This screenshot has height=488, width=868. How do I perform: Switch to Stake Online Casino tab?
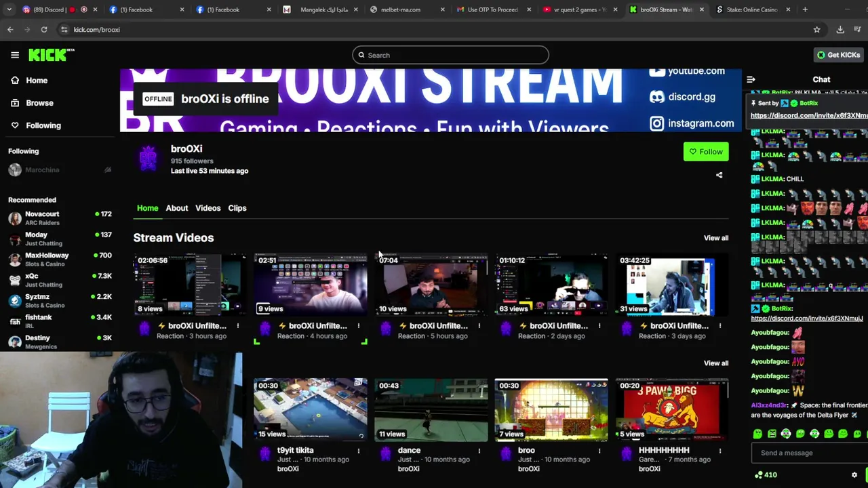click(x=754, y=9)
